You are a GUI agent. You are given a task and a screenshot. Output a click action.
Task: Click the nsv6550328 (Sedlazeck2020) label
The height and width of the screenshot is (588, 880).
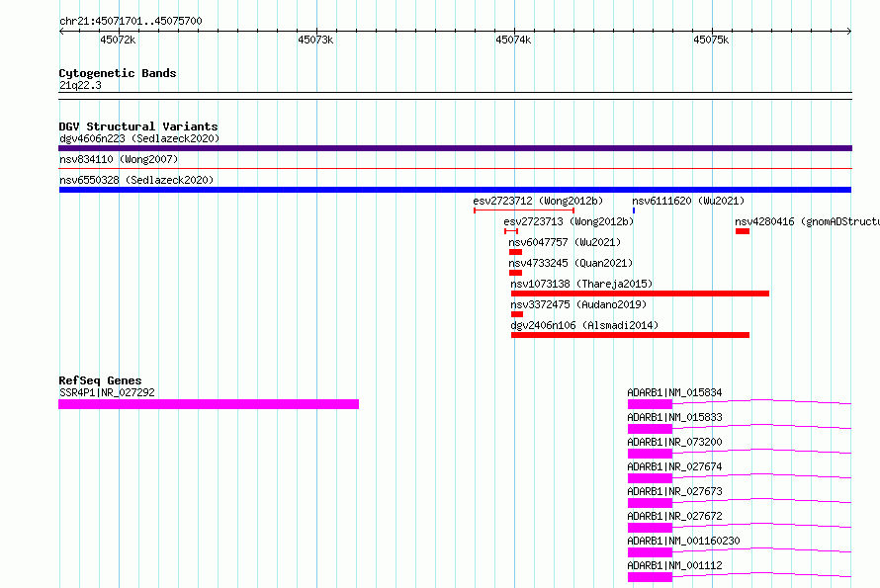tap(136, 180)
